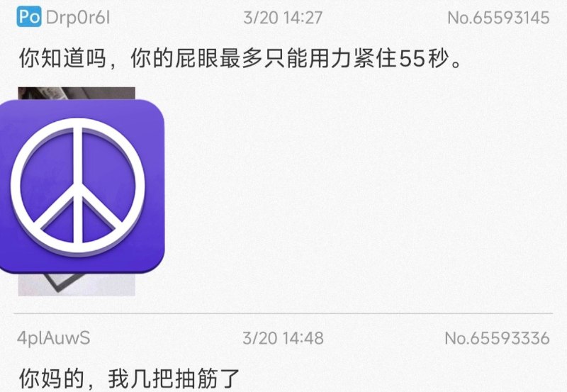Tap the reply text 你妈的，我几把抽筋了
567x392 pixels.
130,379
